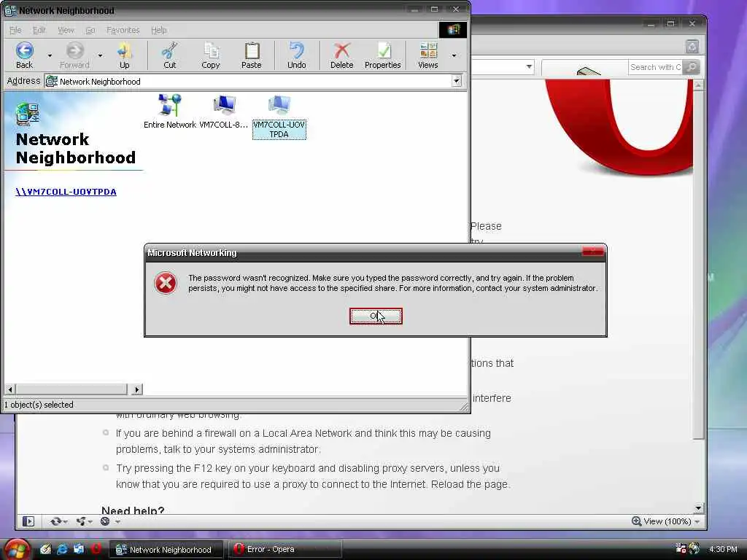Close the Microsoft Networking error dialog
747x560 pixels.
pyautogui.click(x=593, y=252)
